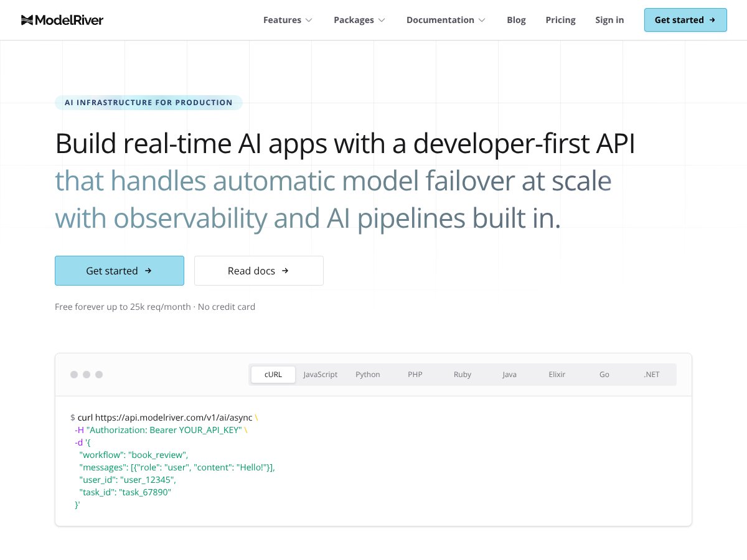Open the PHP code example
747x560 pixels.
tap(415, 374)
